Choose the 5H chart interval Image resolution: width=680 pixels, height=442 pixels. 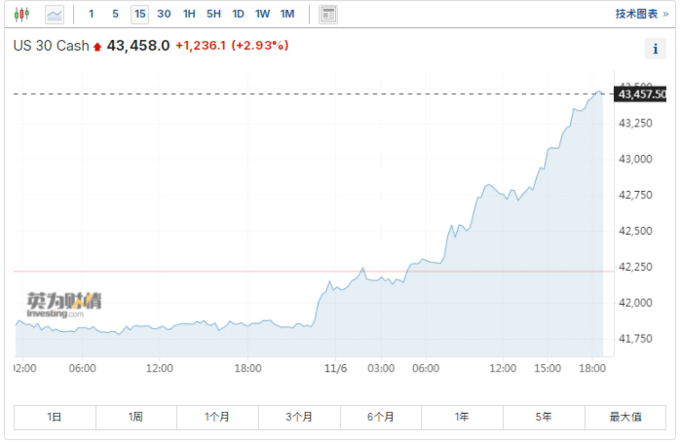[x=214, y=15]
